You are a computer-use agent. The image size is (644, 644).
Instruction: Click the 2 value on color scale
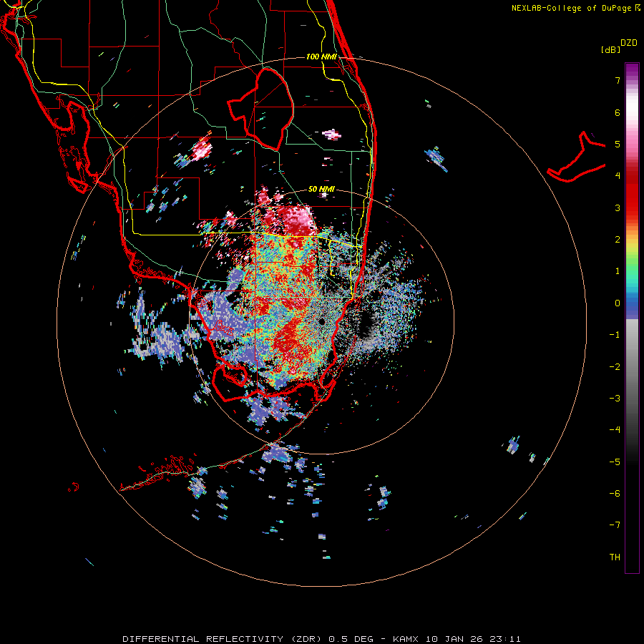pos(618,240)
